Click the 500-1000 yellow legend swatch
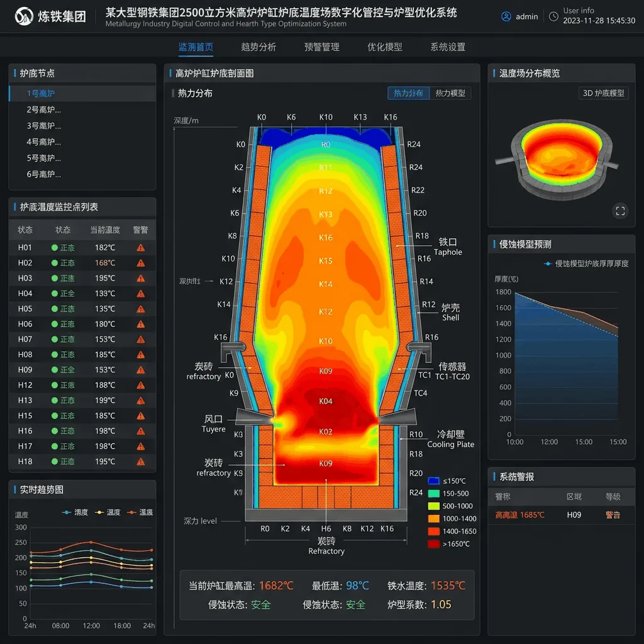 434,506
